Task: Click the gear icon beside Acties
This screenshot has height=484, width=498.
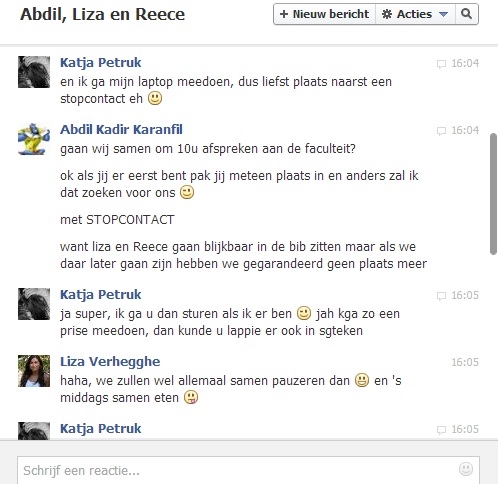Action: point(387,14)
